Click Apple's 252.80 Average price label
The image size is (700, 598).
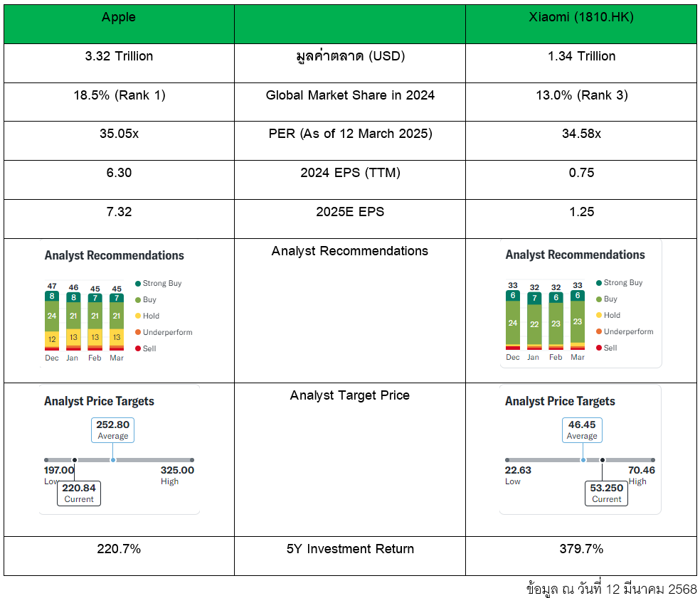point(112,430)
